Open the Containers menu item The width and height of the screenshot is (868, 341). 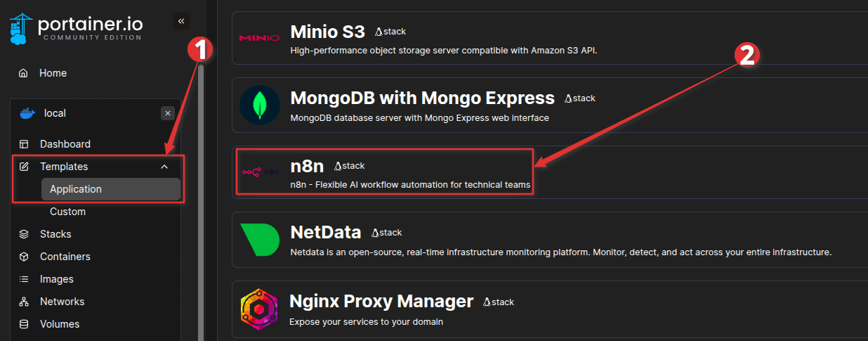click(65, 257)
